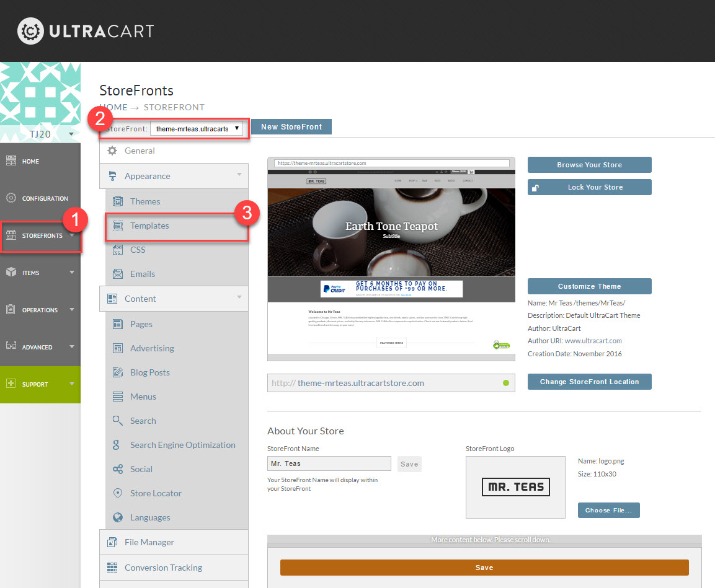The height and width of the screenshot is (588, 715).
Task: Click the STOREFRONT breadcrumb link
Action: click(174, 107)
